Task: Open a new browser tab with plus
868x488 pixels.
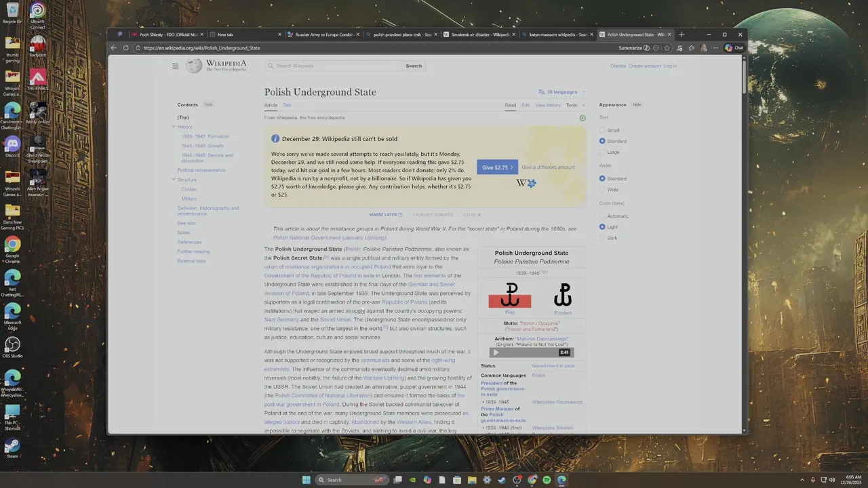Action: (682, 35)
